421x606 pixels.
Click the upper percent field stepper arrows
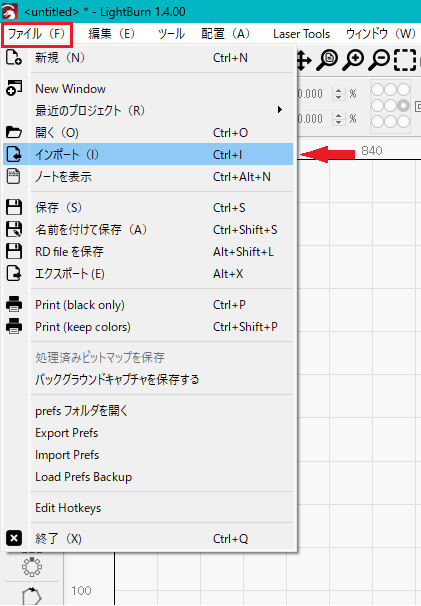click(338, 94)
